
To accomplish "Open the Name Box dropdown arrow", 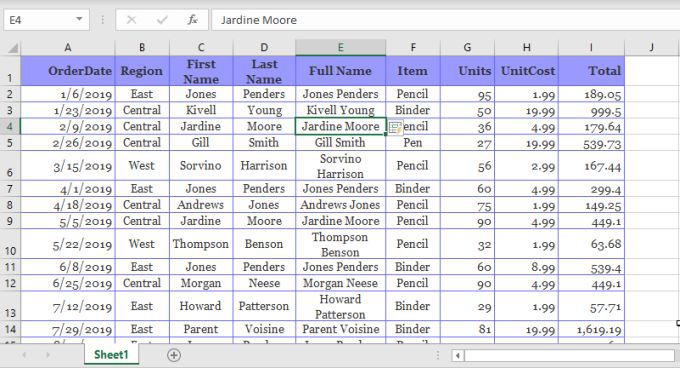I will pos(79,19).
